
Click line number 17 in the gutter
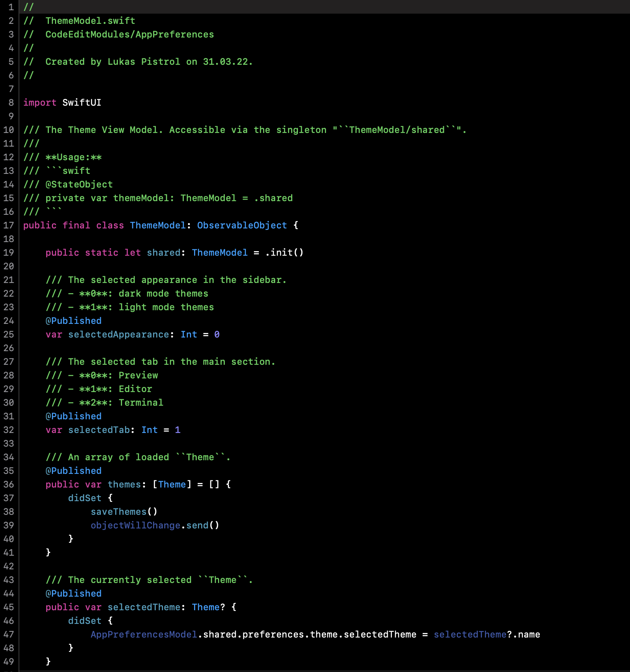[9, 225]
